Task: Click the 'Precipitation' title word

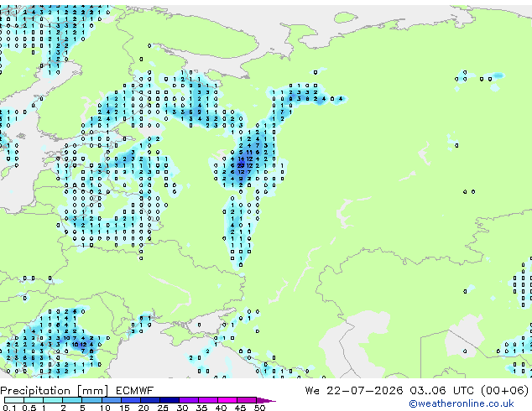Action: (x=35, y=391)
